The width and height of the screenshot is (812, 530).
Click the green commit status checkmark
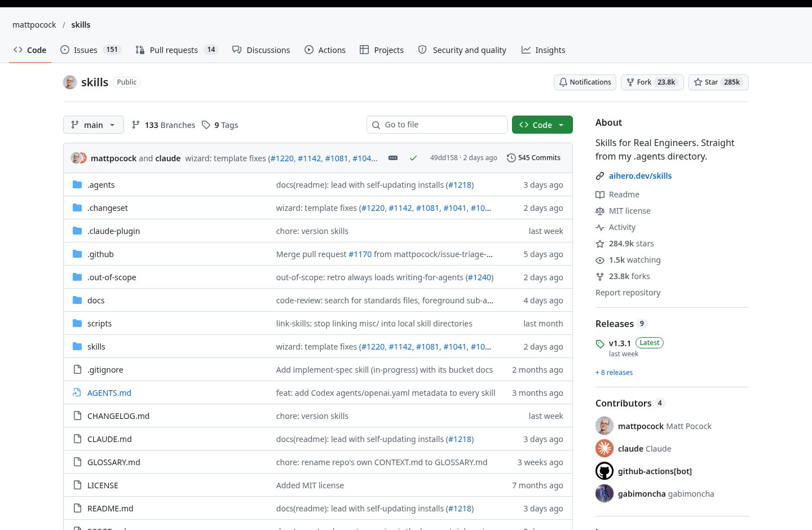click(413, 158)
